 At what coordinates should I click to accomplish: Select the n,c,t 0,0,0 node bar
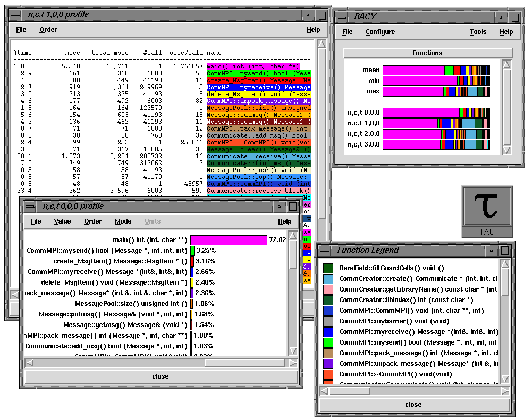pos(436,113)
